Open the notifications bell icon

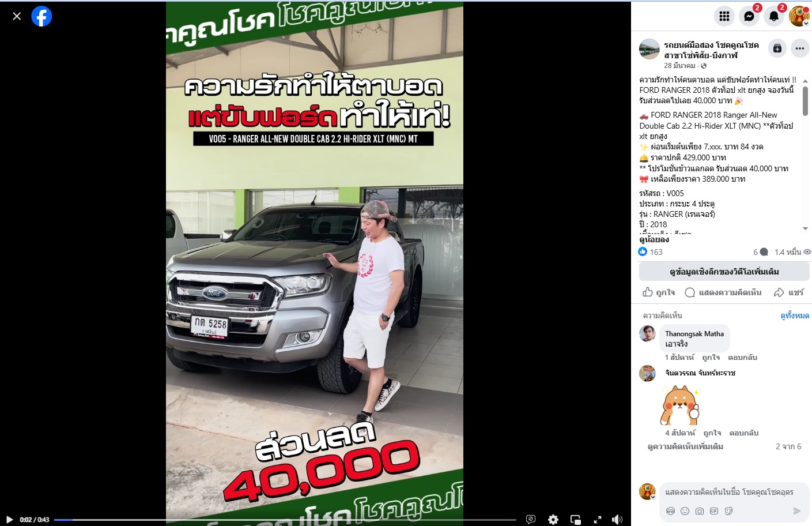click(774, 16)
